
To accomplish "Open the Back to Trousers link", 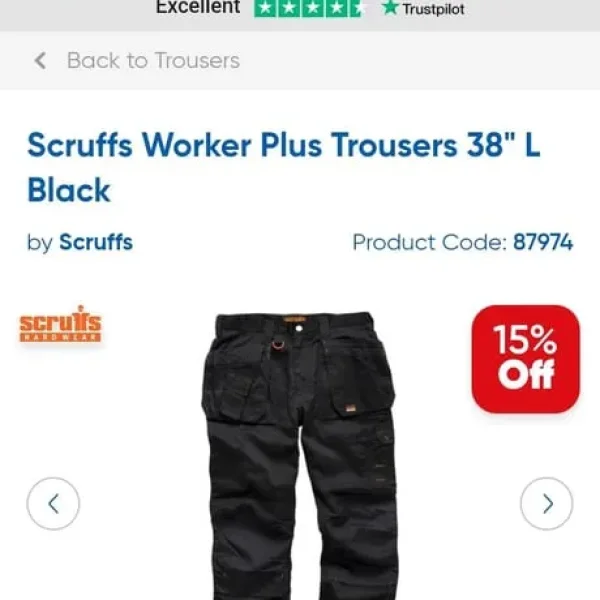I will 153,60.
